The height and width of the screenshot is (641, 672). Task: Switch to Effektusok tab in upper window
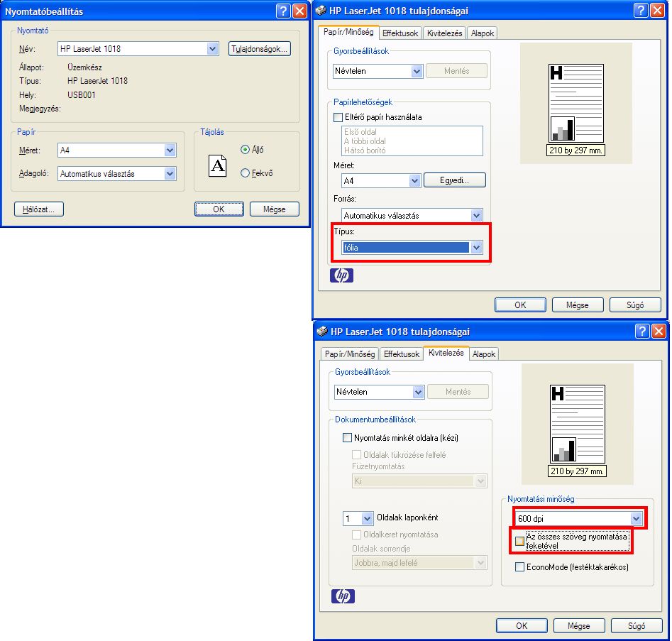(400, 33)
